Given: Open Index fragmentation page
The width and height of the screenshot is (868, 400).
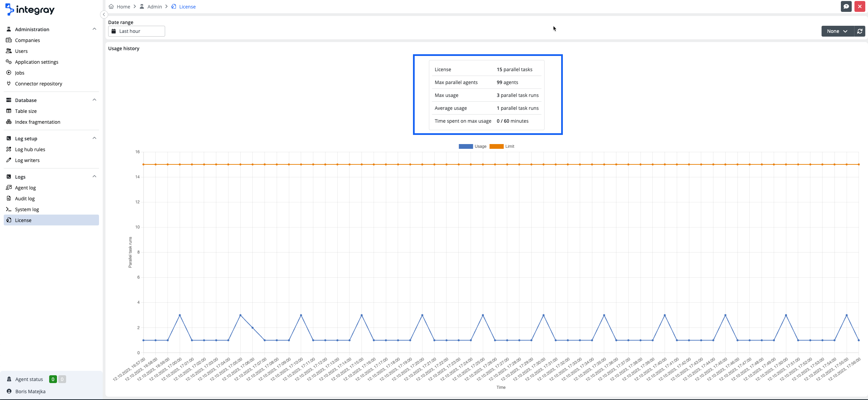Looking at the screenshot, I should click(37, 122).
